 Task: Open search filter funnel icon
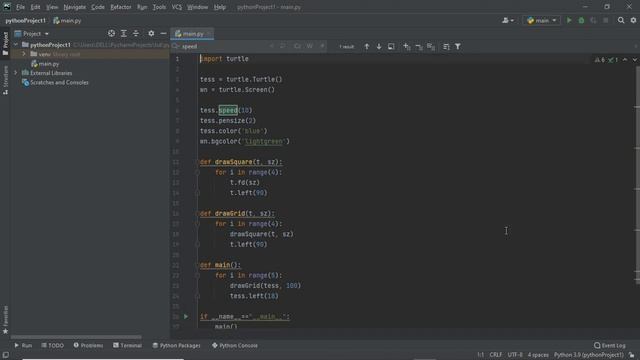point(458,47)
